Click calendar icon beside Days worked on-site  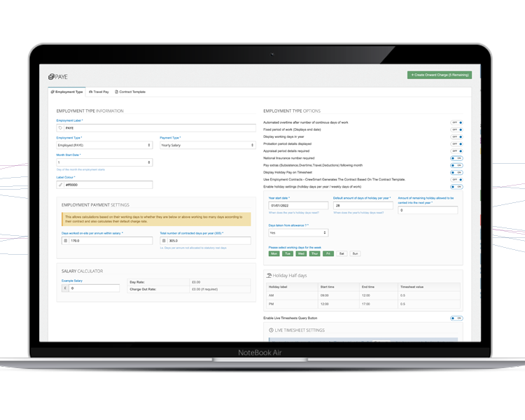66,240
